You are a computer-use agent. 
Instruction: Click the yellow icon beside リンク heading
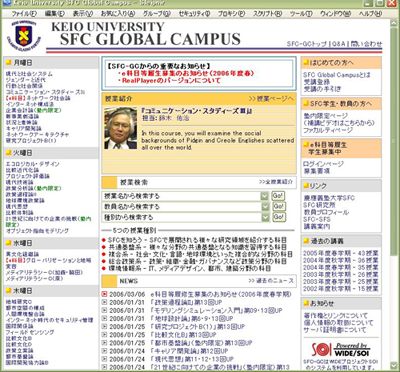click(306, 185)
